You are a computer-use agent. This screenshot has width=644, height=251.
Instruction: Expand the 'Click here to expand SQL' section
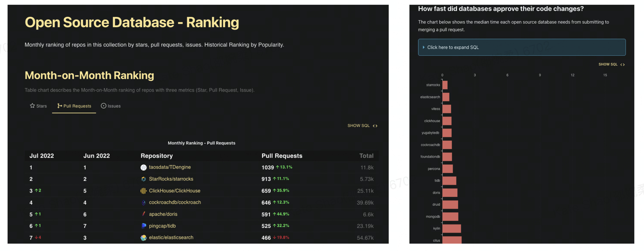click(x=453, y=47)
